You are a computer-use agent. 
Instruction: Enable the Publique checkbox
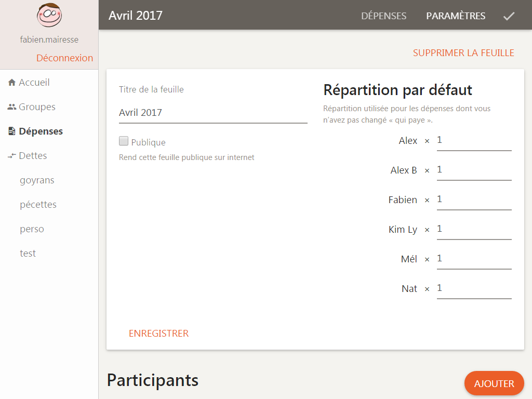[124, 141]
